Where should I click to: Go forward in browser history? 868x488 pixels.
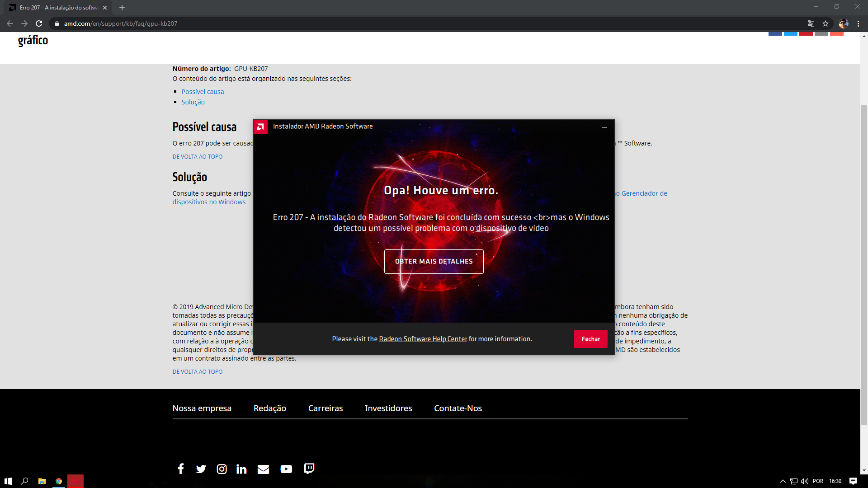[x=24, y=23]
